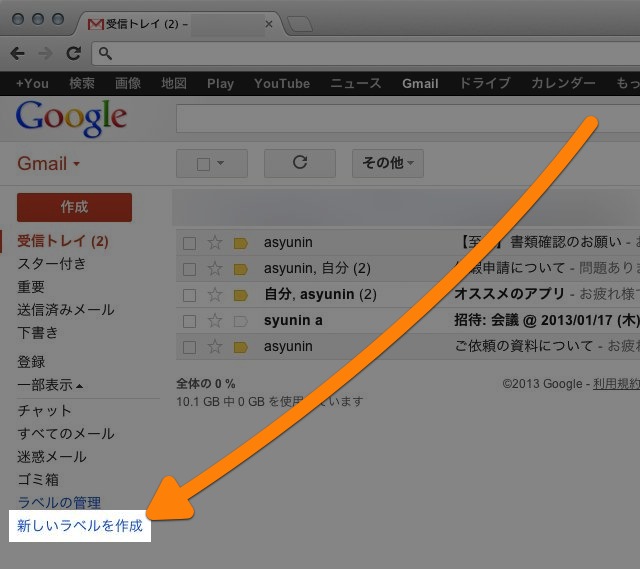Open a new browser tab
Screen dimensions: 640x569
pos(300,24)
